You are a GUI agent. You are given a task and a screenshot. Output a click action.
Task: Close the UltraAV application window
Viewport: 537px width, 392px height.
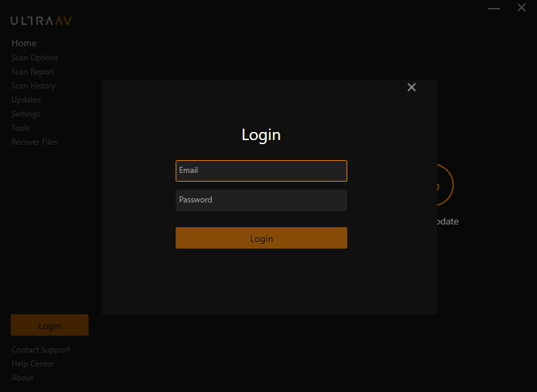tap(522, 8)
